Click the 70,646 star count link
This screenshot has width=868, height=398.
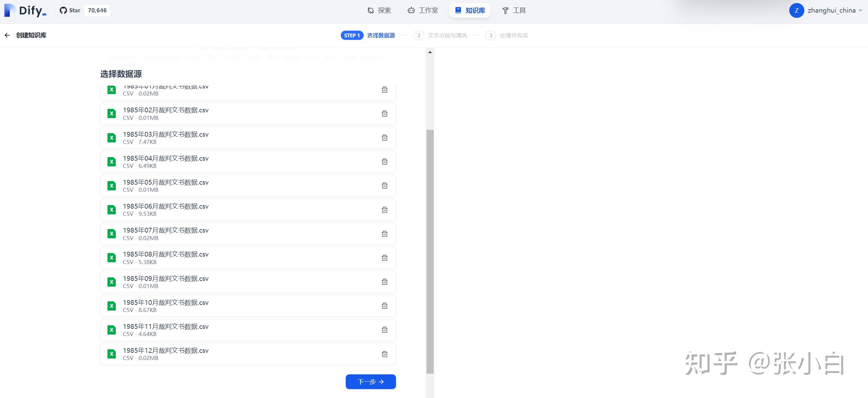coord(97,10)
